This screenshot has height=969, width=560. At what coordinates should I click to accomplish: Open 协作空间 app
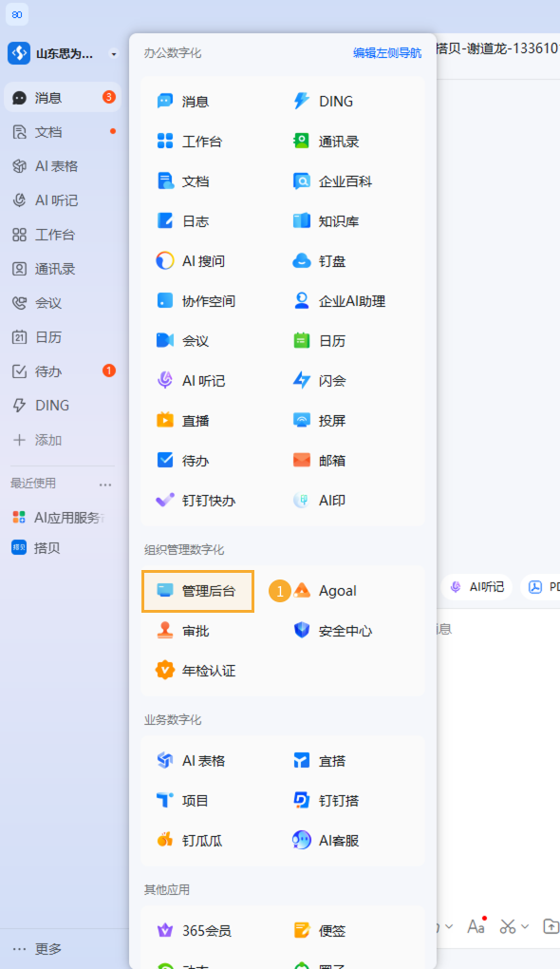click(x=196, y=301)
